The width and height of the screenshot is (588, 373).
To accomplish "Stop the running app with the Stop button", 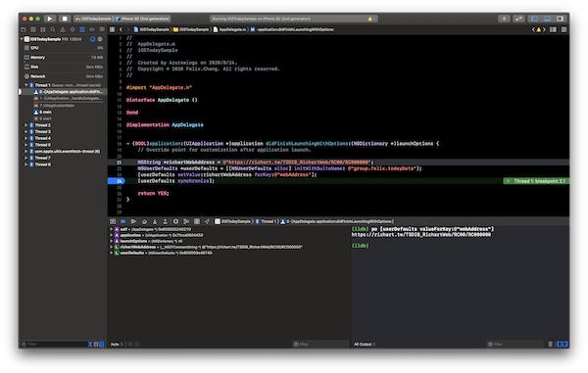I will [x=65, y=19].
